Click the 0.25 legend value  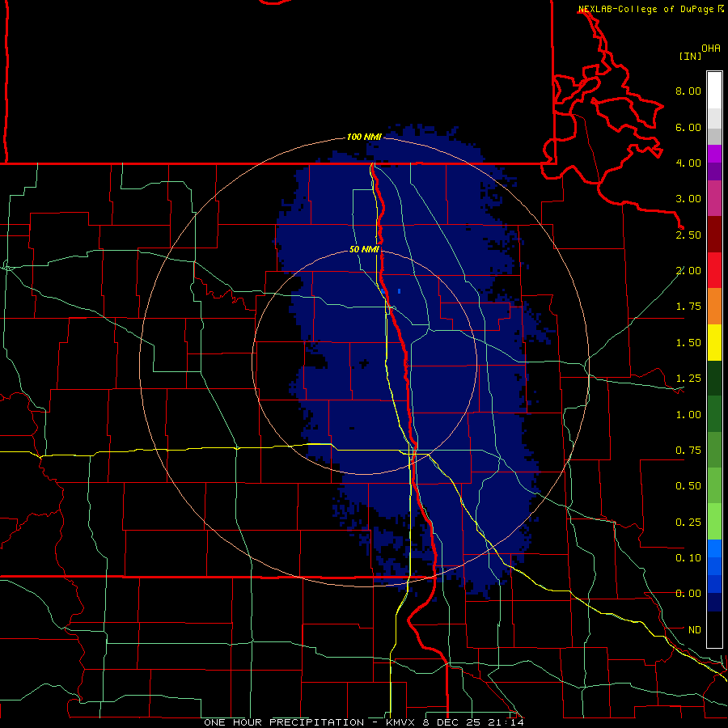[688, 523]
